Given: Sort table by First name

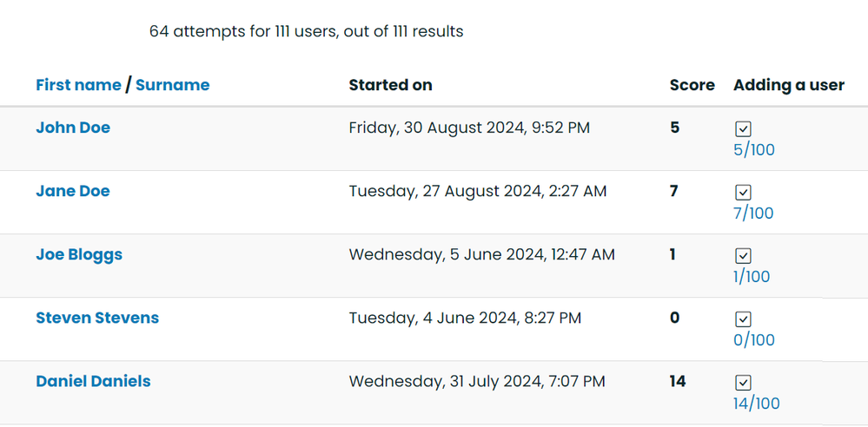Looking at the screenshot, I should tap(78, 85).
